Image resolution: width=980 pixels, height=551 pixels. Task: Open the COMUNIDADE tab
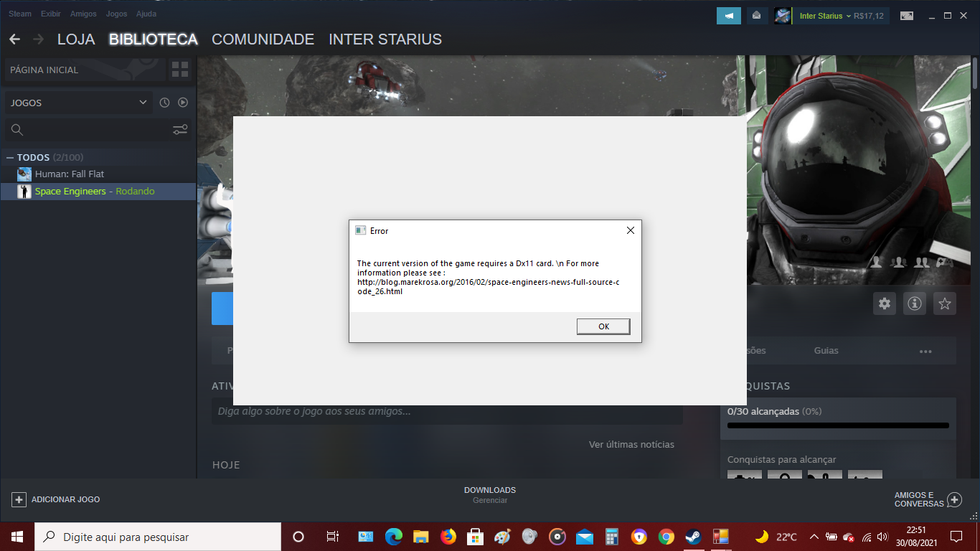click(263, 39)
